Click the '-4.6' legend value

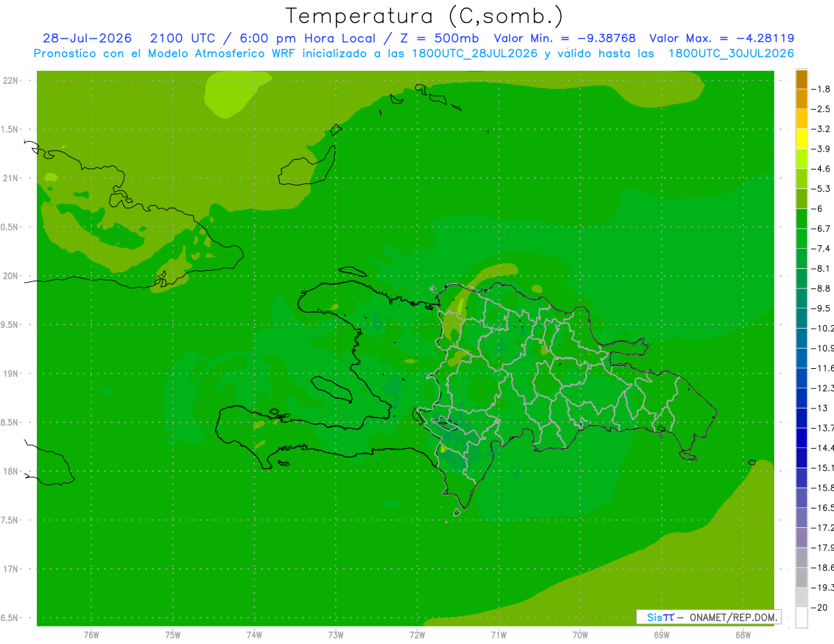821,169
